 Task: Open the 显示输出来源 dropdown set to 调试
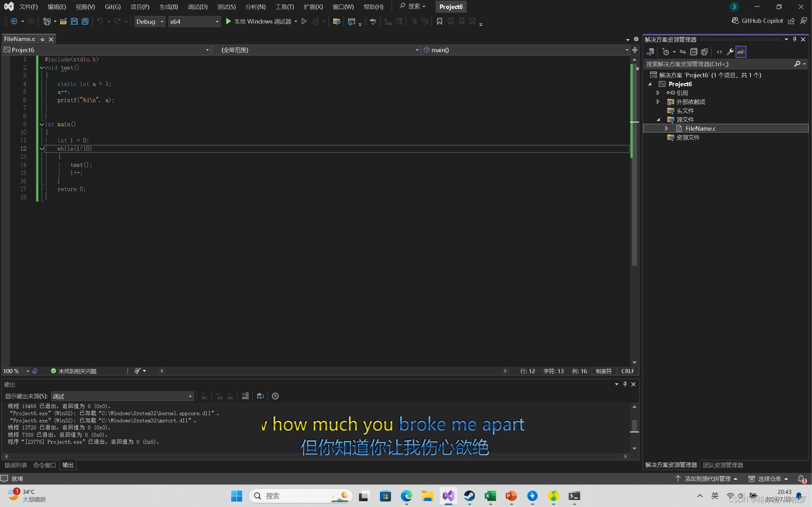click(x=122, y=396)
